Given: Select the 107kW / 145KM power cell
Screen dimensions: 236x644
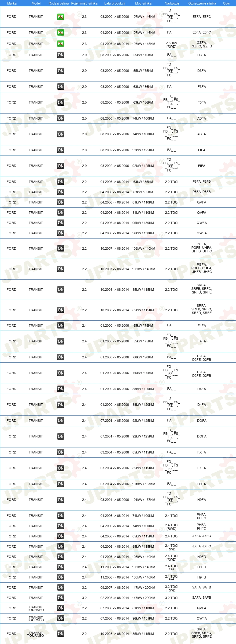Looking at the screenshot, I should click(143, 44).
